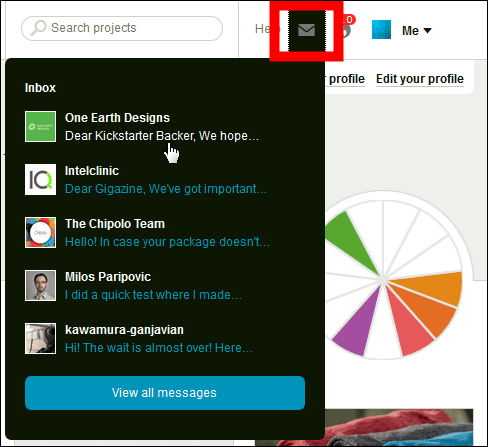Open the Milos Paripovic message
This screenshot has height=447, width=488.
(165, 286)
